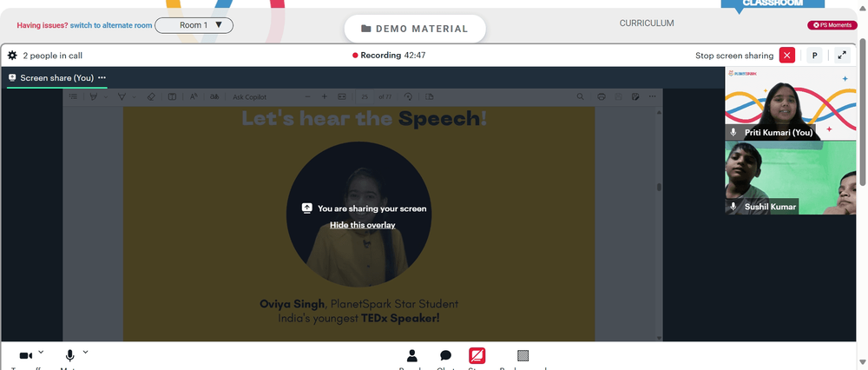Click "2 people in call" text
This screenshot has width=868, height=370.
53,56
